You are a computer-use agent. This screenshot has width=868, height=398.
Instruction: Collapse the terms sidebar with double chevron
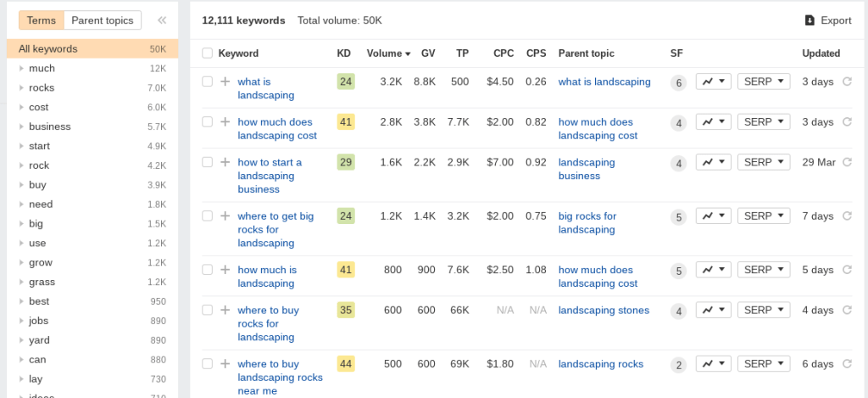(162, 20)
